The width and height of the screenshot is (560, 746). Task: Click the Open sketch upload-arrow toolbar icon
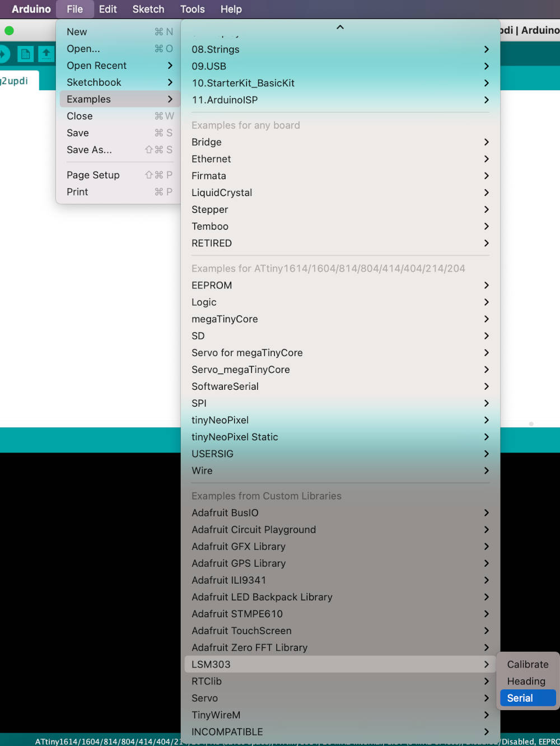46,54
